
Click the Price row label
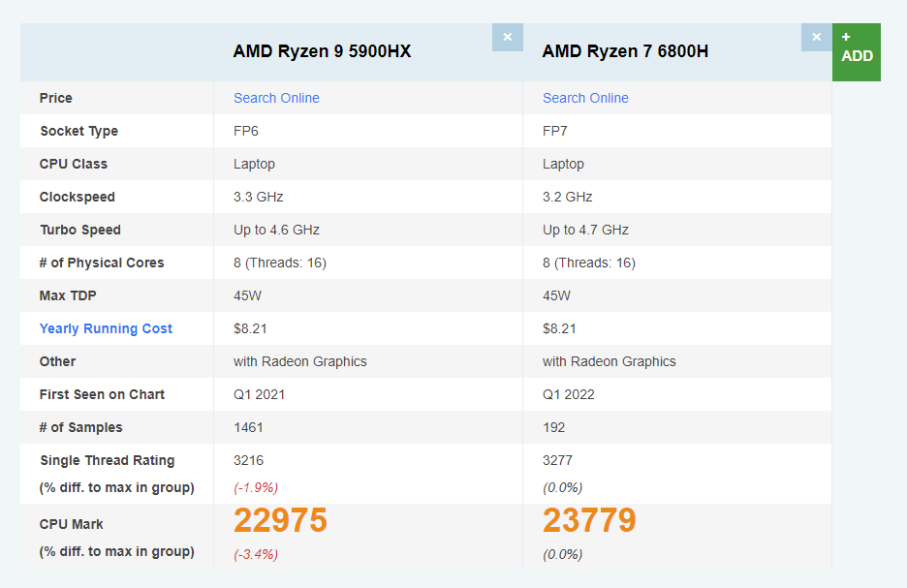pyautogui.click(x=55, y=98)
